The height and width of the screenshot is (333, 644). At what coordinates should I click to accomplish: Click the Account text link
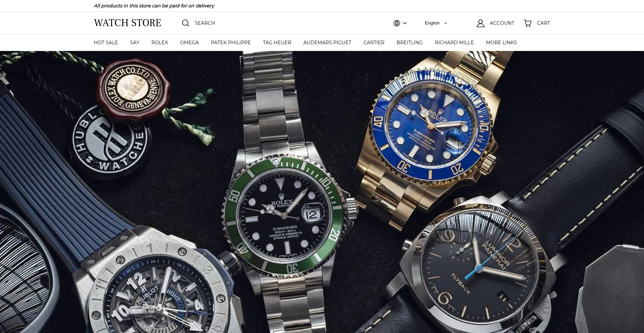[502, 23]
